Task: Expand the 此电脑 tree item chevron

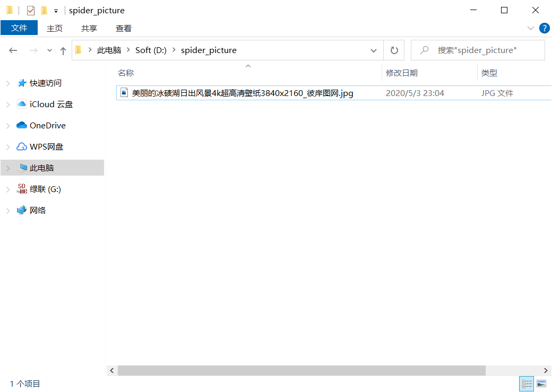Action: click(x=8, y=168)
